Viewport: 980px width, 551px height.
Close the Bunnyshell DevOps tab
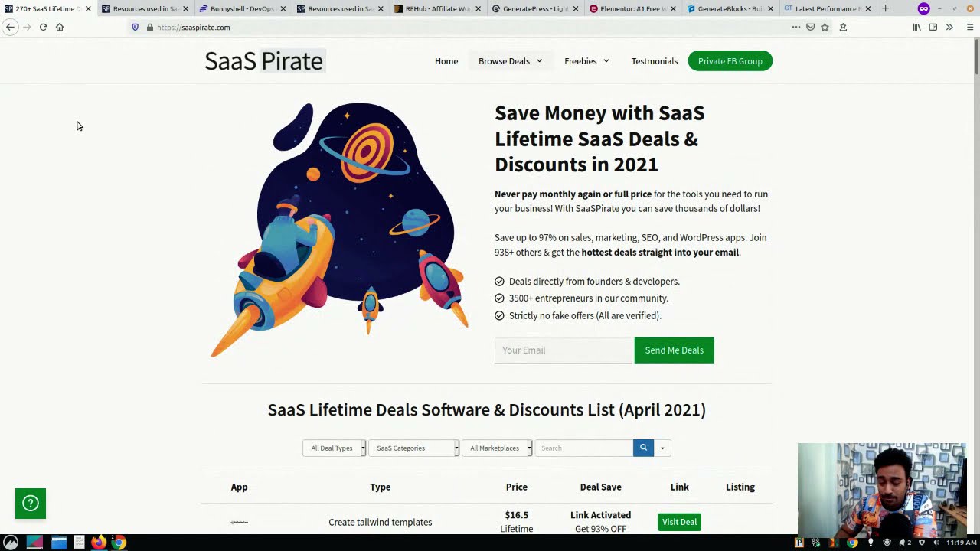pyautogui.click(x=283, y=9)
